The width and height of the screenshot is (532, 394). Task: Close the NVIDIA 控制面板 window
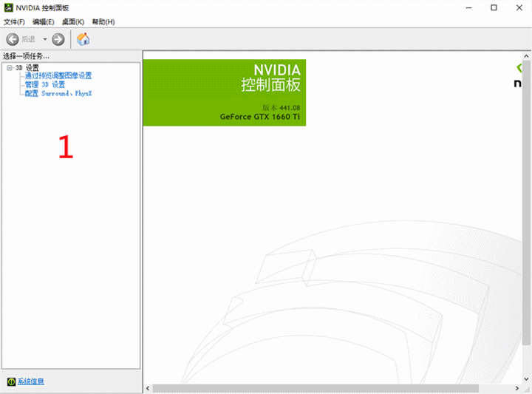[x=519, y=7]
